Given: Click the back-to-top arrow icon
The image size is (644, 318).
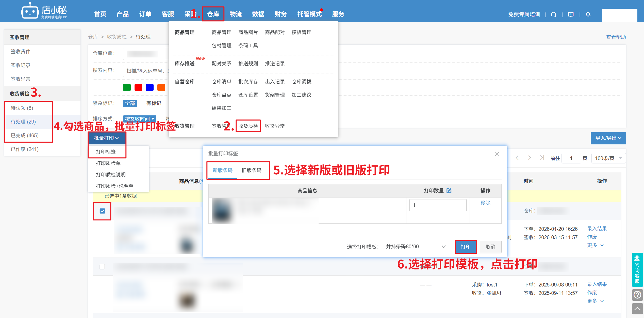Looking at the screenshot, I should (637, 309).
